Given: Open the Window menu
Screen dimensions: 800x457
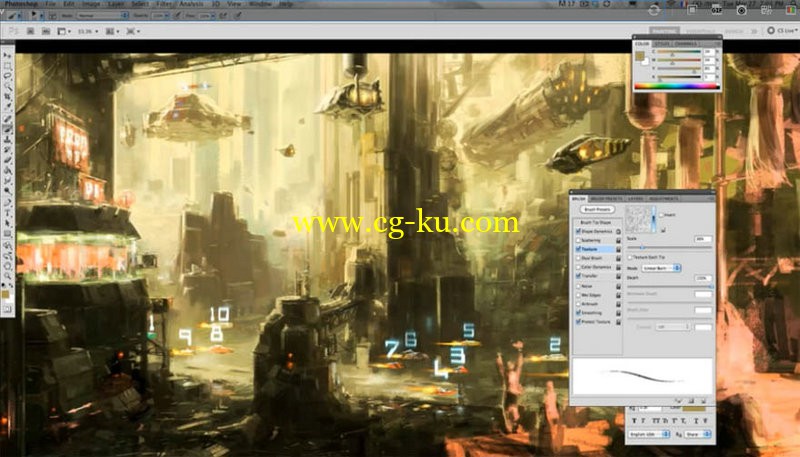Looking at the screenshot, I should [x=260, y=4].
